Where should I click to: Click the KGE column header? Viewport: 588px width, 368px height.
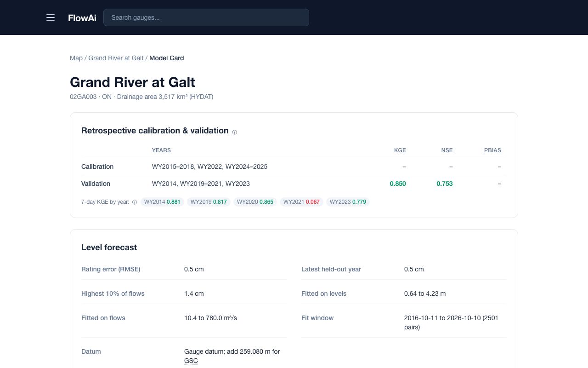(x=400, y=150)
